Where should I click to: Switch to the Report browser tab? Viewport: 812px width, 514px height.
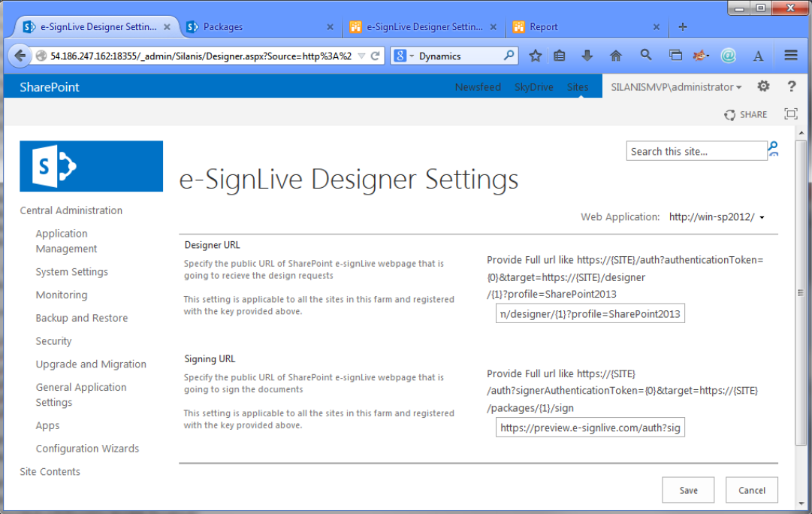587,27
